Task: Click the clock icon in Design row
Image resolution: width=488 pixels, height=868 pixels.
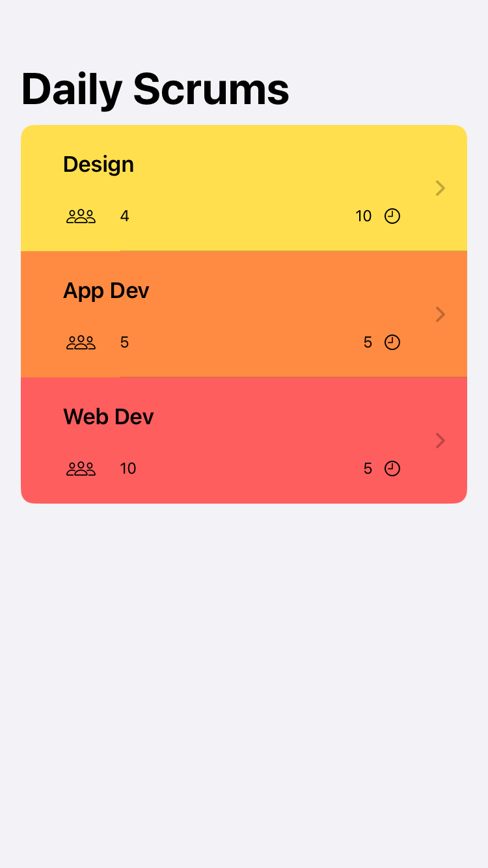Action: (392, 216)
